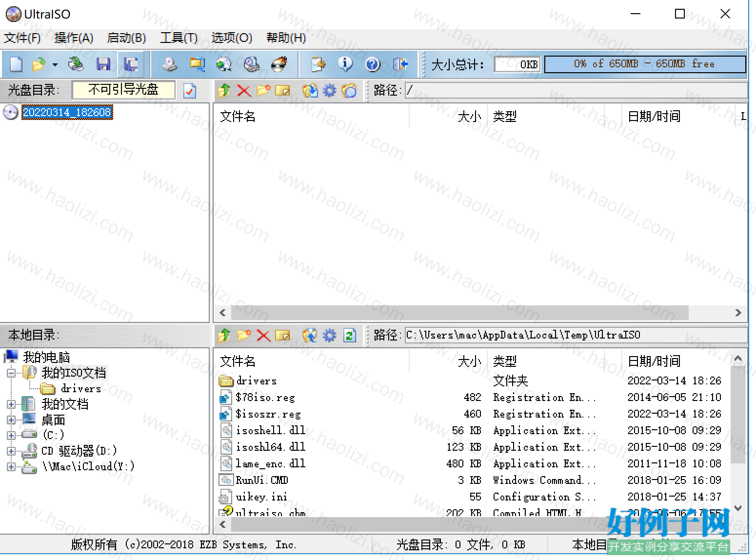Select the file $78iso.reg

click(265, 398)
